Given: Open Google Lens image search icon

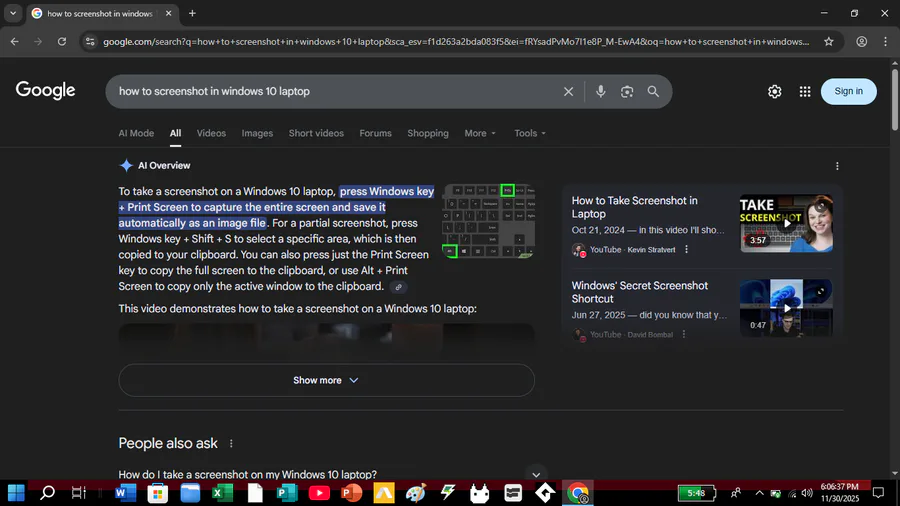Looking at the screenshot, I should click(x=627, y=91).
